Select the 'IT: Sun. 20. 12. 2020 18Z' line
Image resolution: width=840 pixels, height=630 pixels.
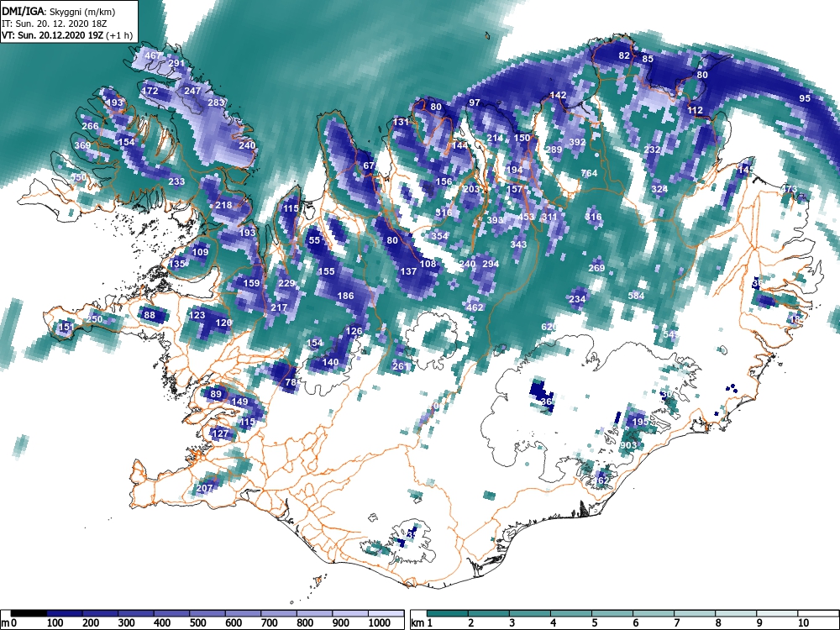click(55, 24)
